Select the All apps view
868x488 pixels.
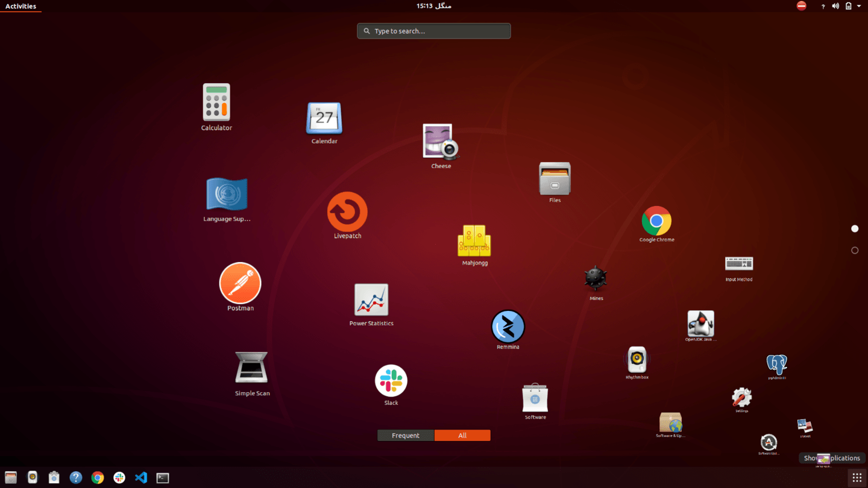462,436
